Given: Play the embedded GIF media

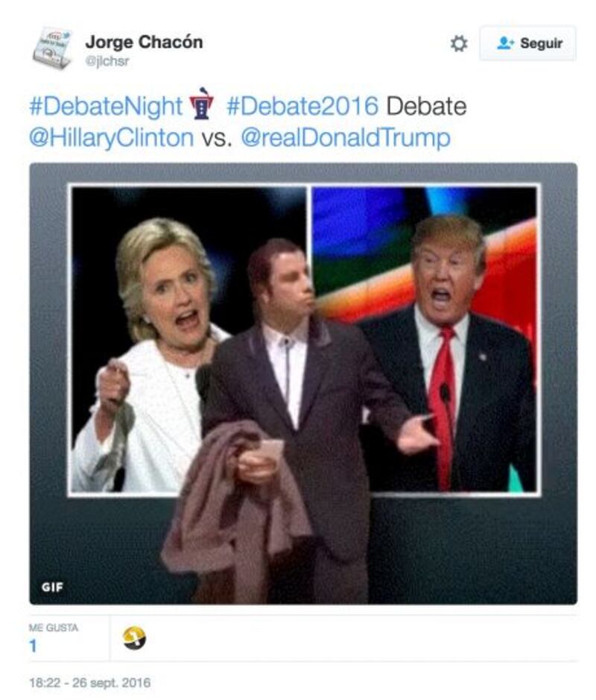Looking at the screenshot, I should click(303, 383).
